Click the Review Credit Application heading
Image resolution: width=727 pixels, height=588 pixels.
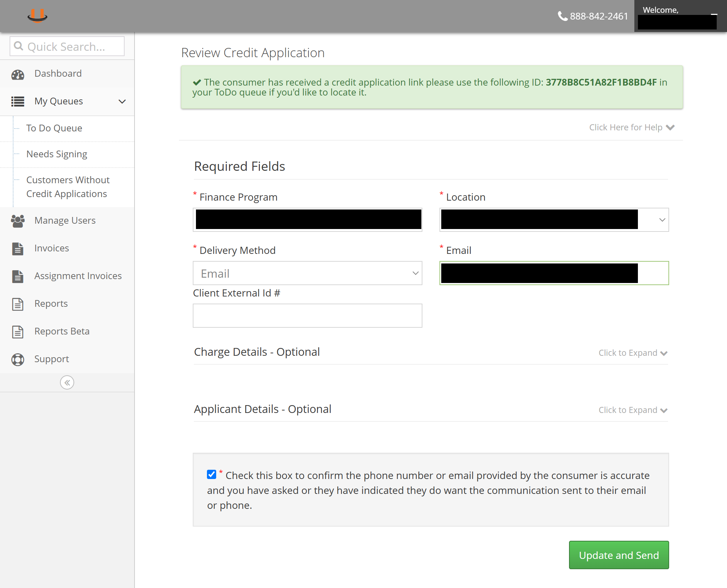(253, 53)
